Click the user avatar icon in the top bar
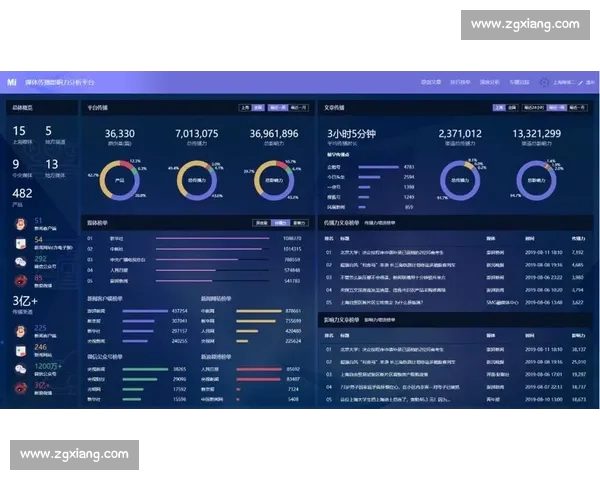 pos(544,82)
